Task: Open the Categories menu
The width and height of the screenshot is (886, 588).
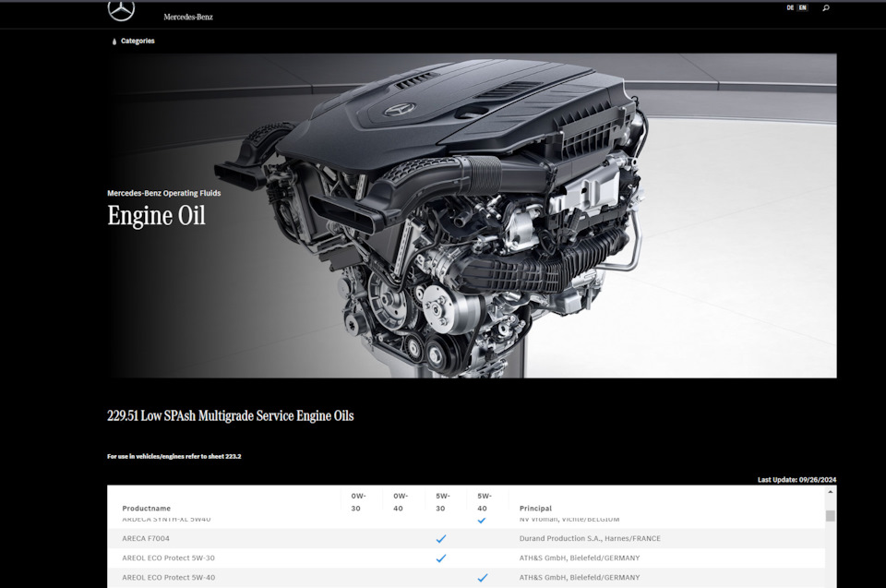Action: click(x=138, y=42)
